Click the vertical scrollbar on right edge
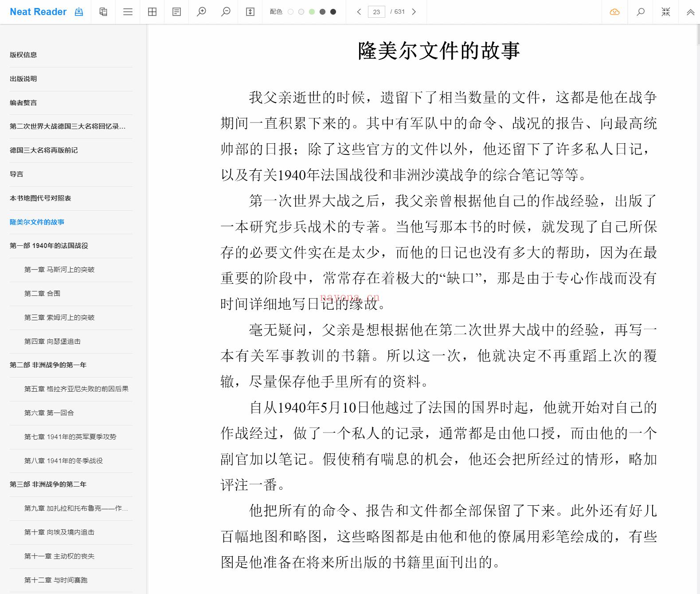The height and width of the screenshot is (594, 700). (698, 35)
